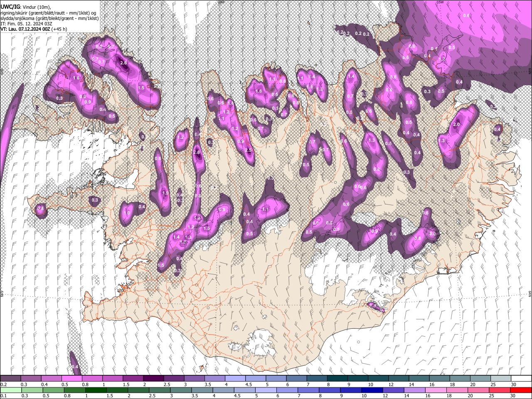The width and height of the screenshot is (532, 399).
Task: Click the '(+45 h)' forecast offset text
Action: click(60, 29)
